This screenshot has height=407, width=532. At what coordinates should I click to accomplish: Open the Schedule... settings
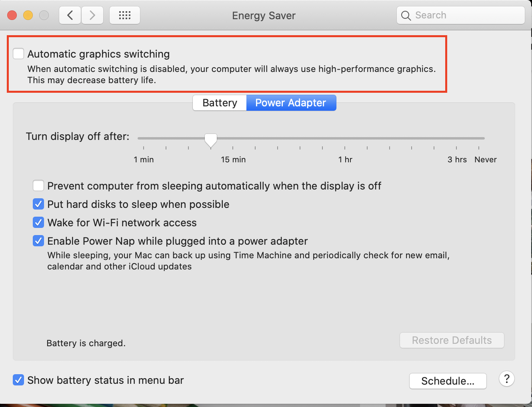pyautogui.click(x=448, y=381)
